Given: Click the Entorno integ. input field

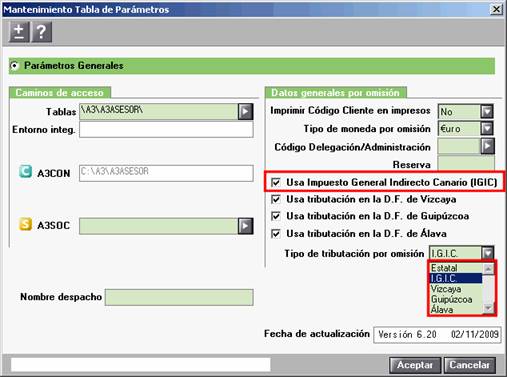Looking at the screenshot, I should click(x=166, y=129).
